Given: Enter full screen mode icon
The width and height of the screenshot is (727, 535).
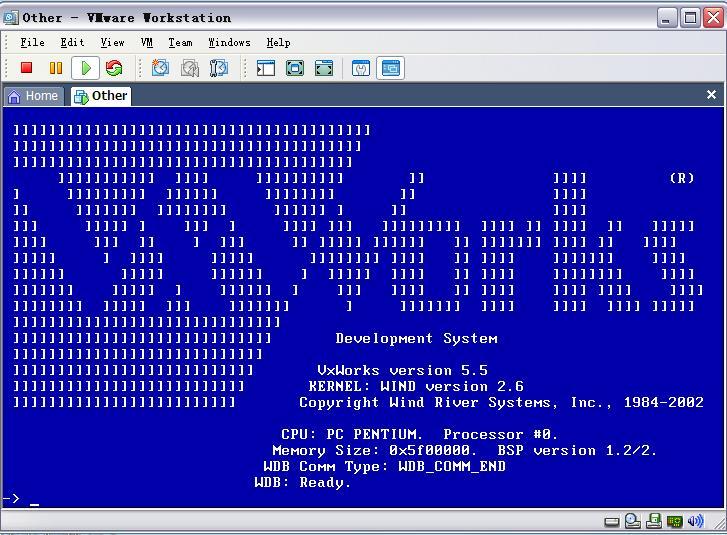Looking at the screenshot, I should (324, 68).
